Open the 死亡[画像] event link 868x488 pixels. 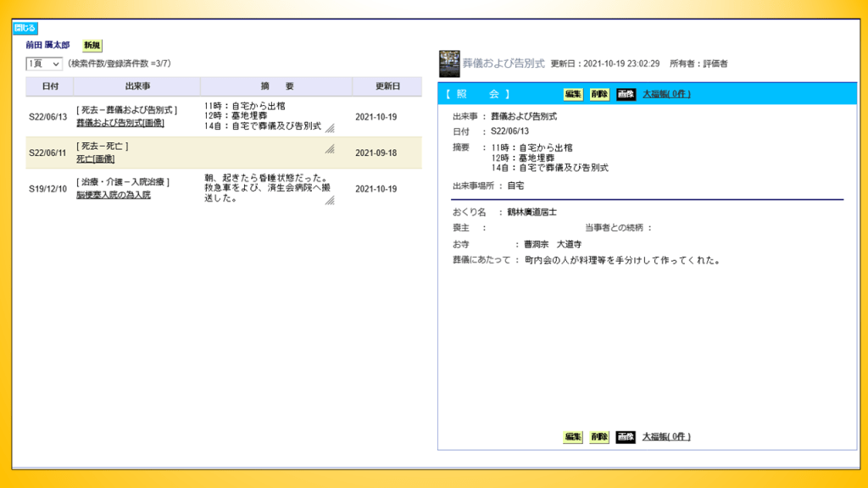point(95,158)
